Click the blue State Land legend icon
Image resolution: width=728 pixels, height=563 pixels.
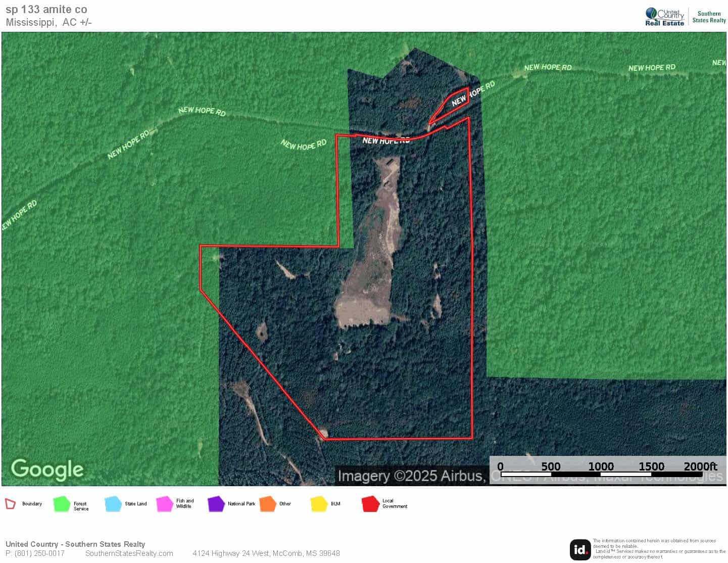pyautogui.click(x=112, y=503)
